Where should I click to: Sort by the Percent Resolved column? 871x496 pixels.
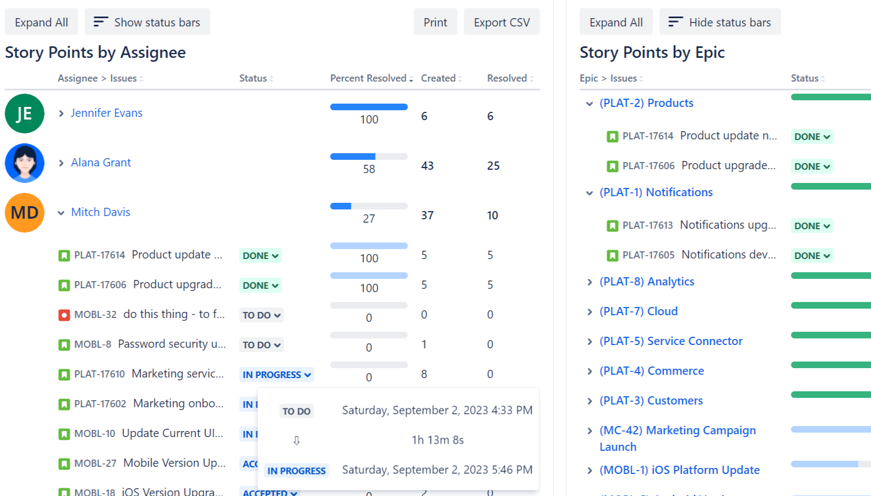click(371, 78)
